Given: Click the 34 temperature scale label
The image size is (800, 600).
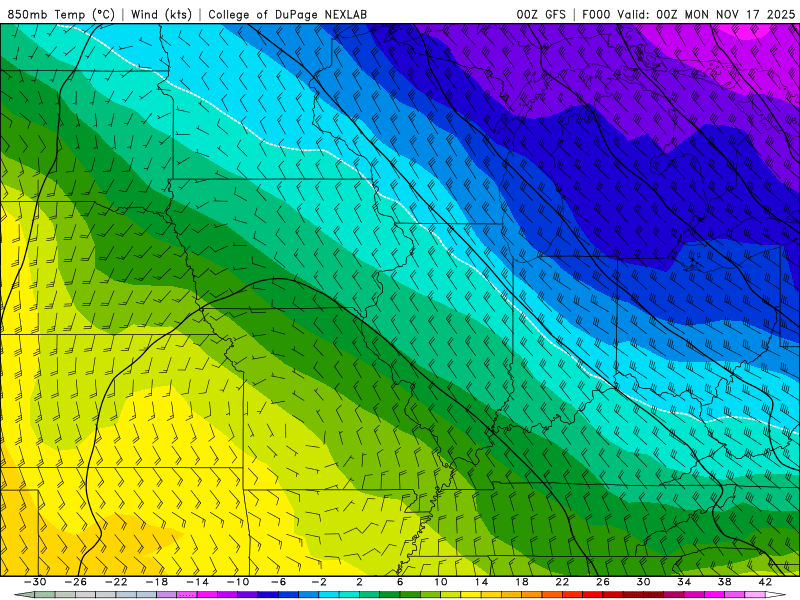Looking at the screenshot, I should point(684,582).
